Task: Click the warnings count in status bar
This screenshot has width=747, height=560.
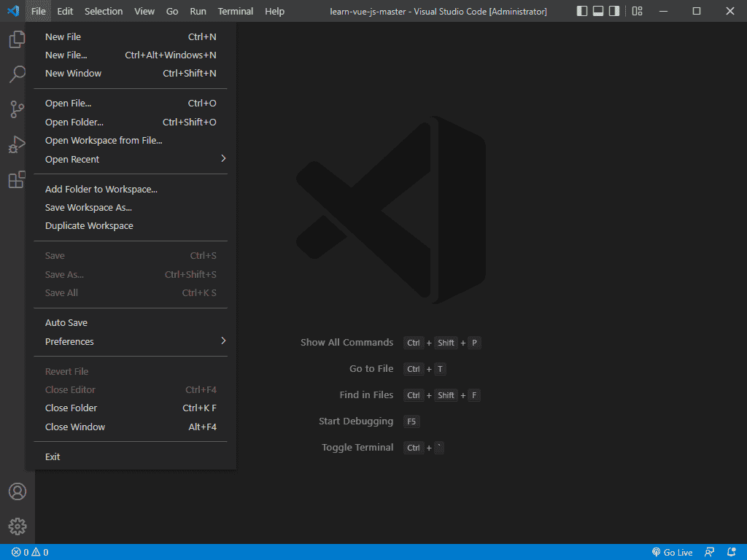Action: [x=40, y=552]
